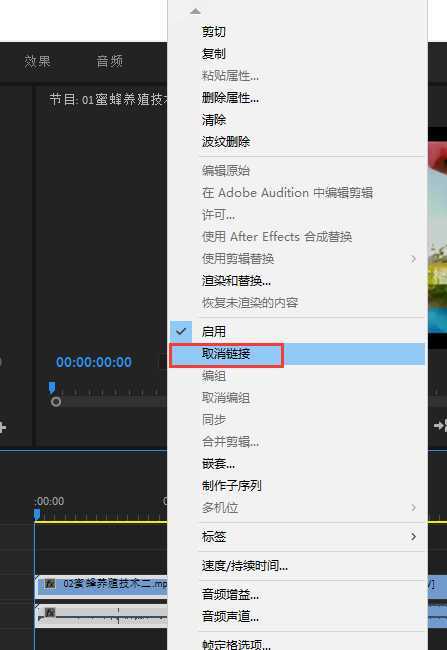Screen dimensions: 447x650
Task: Switch to the 效果 workspace tab
Action: (x=38, y=61)
